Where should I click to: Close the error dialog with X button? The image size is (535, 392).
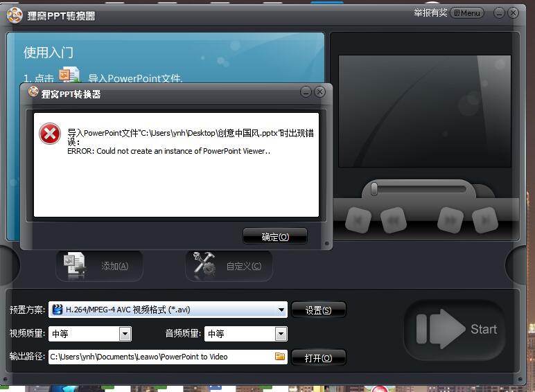point(319,91)
